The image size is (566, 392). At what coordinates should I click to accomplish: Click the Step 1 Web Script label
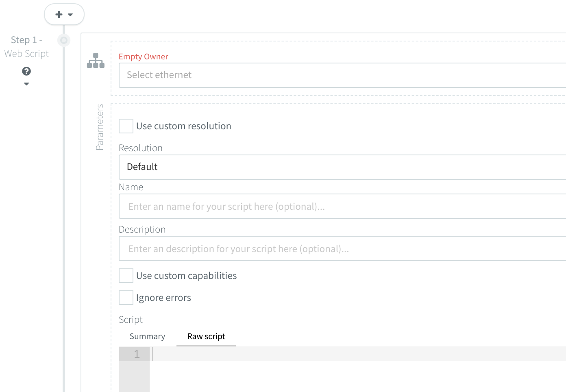pyautogui.click(x=26, y=47)
